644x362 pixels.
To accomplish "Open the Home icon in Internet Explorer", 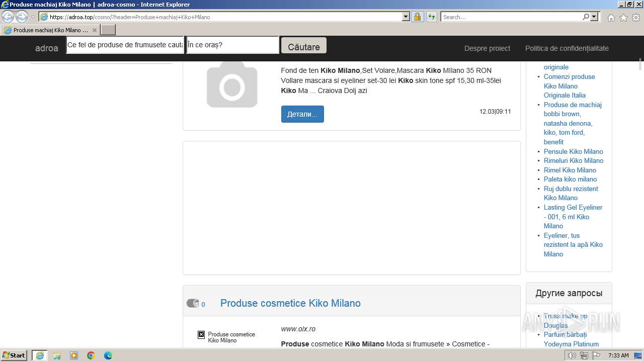I will click(611, 18).
